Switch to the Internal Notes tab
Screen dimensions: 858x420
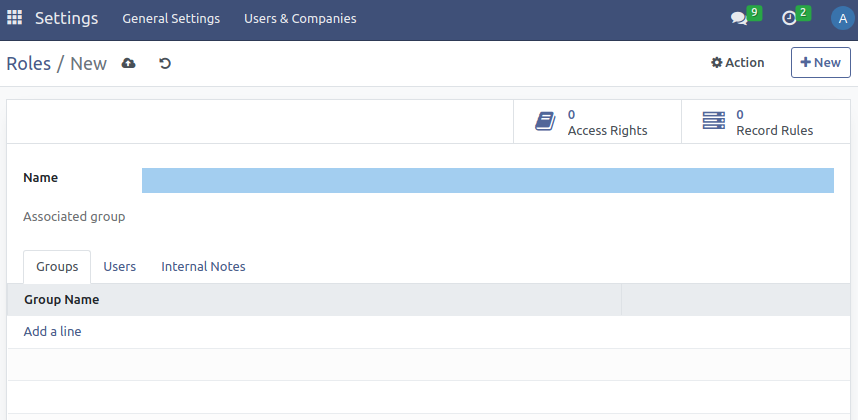[x=203, y=266]
